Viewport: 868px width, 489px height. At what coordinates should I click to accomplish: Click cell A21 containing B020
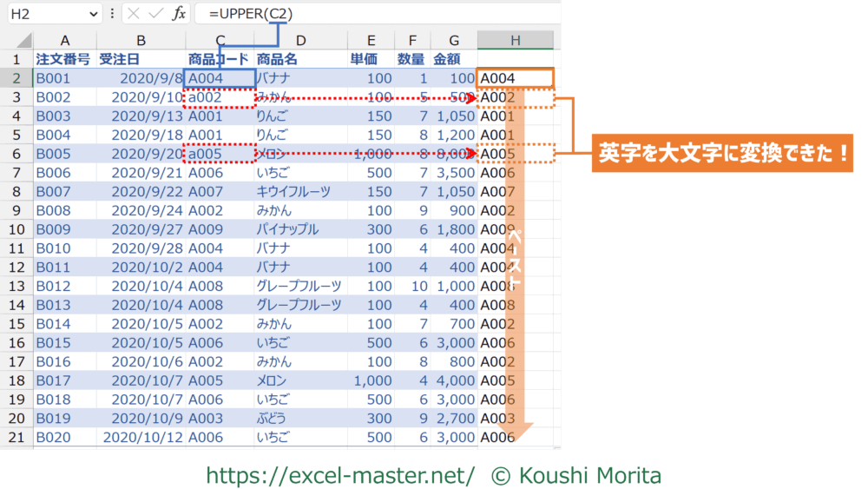click(x=65, y=438)
